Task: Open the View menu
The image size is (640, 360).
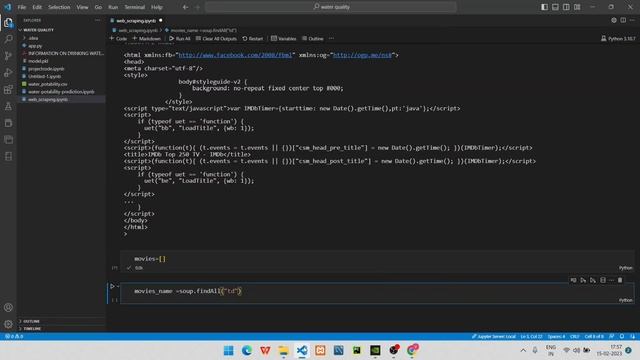Action: tap(82, 7)
